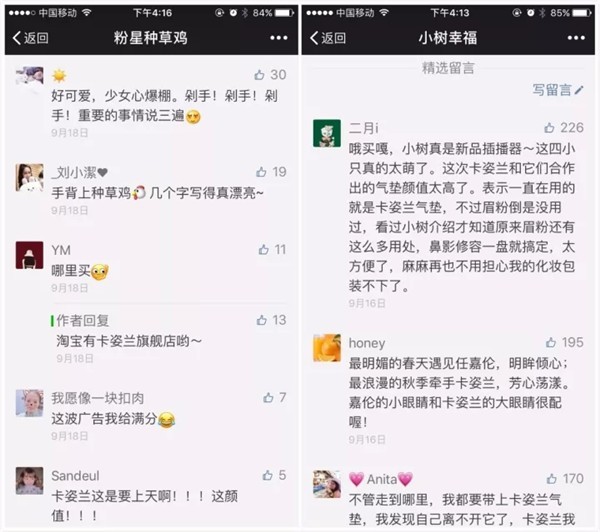Open _刘小潔's avatar picture
Screen dimensions: 600x532
coord(29,178)
